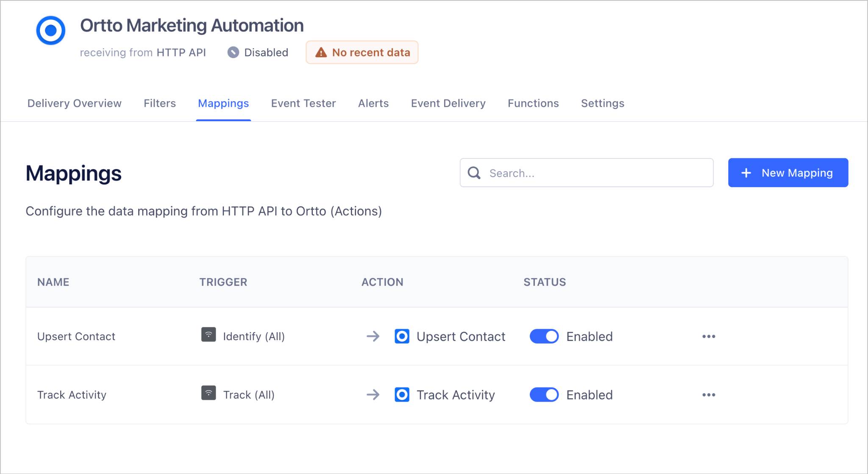The height and width of the screenshot is (474, 868).
Task: Toggle off the Upsert Contact mapping
Action: point(544,336)
